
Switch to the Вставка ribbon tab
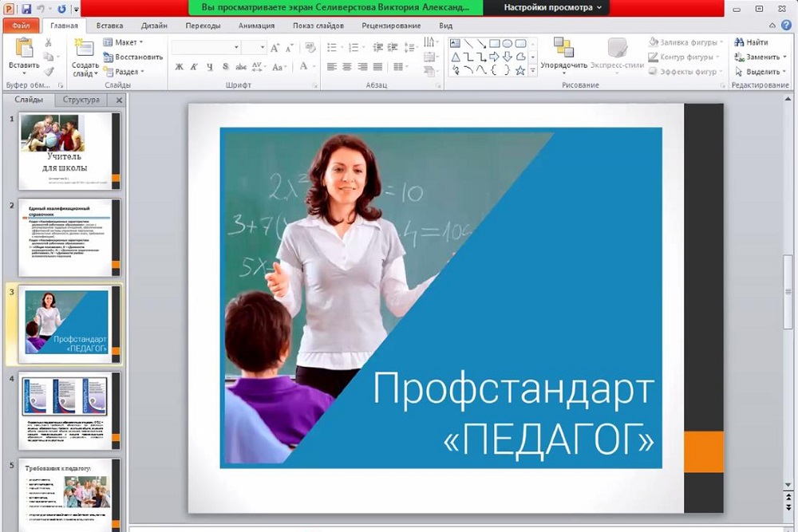(109, 26)
